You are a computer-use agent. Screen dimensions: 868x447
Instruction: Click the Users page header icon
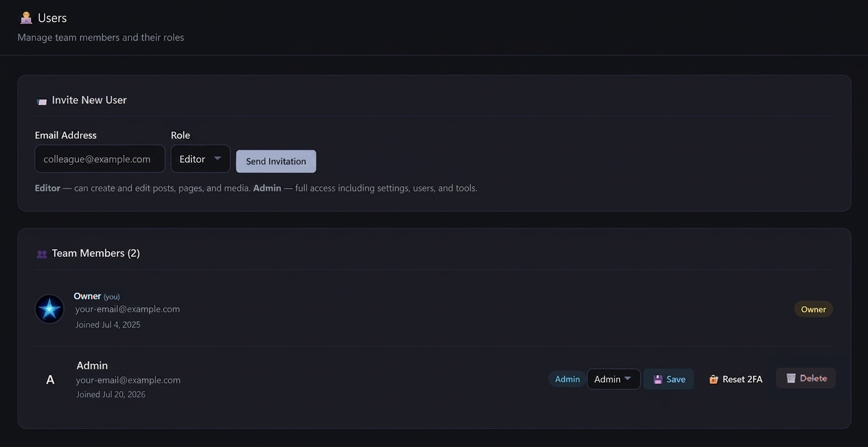coord(26,18)
